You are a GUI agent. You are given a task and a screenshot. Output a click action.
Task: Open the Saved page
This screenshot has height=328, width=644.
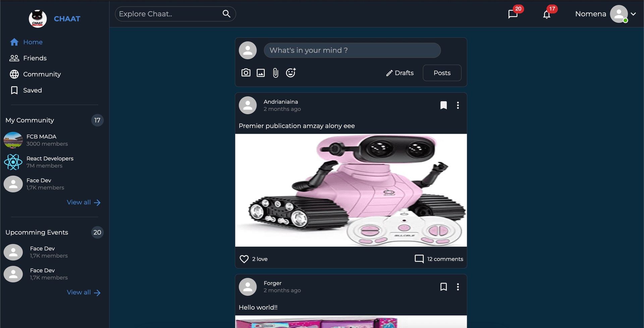[26, 90]
